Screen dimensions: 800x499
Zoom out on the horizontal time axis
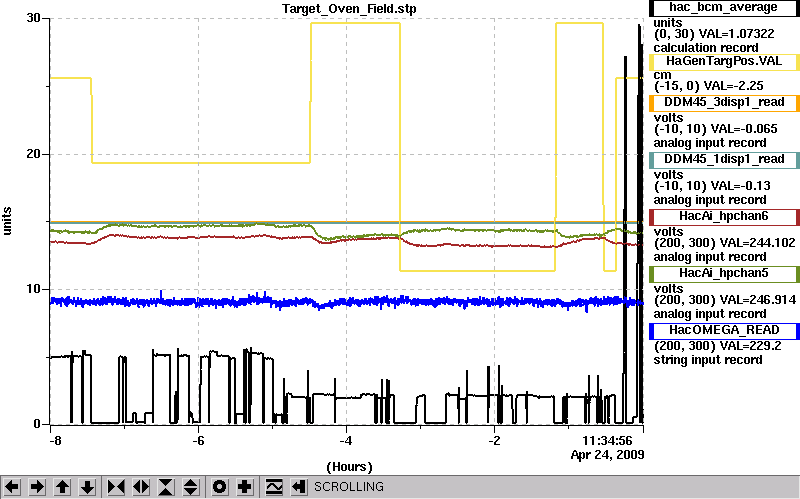pyautogui.click(x=141, y=487)
